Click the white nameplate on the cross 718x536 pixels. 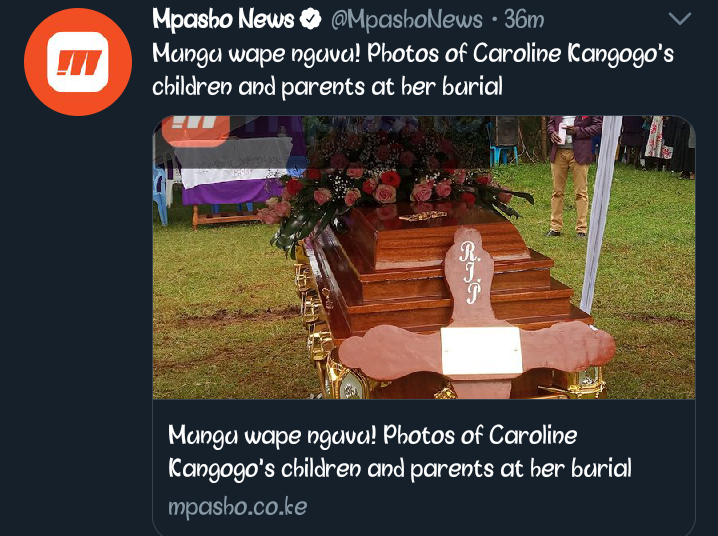click(x=481, y=351)
